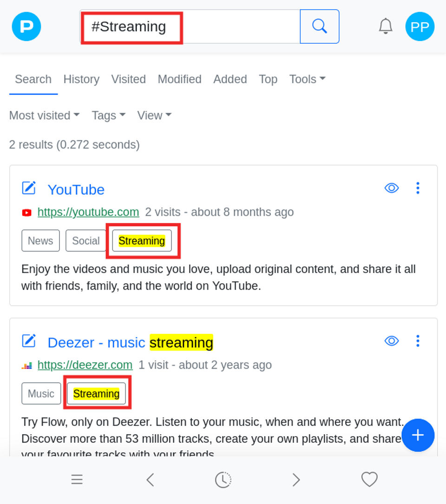
Task: Click the Music tag on Deezer
Action: coord(41,393)
